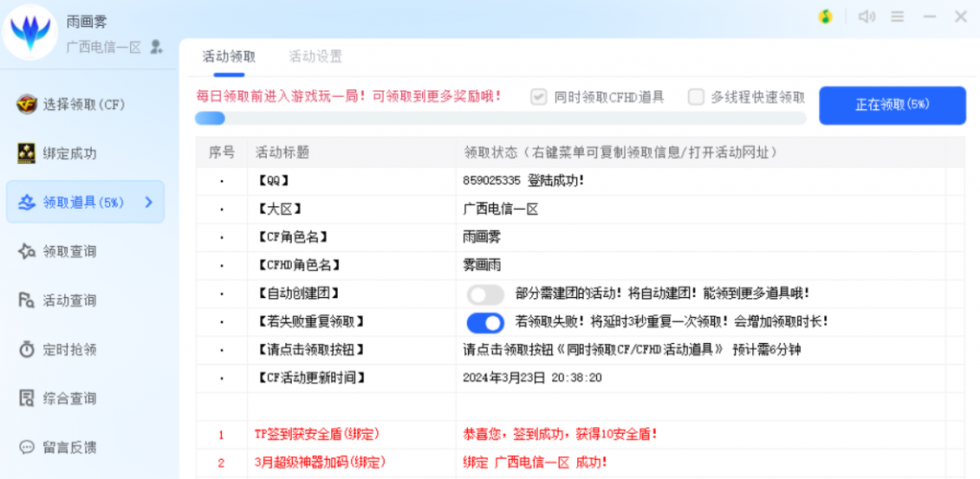Viewport: 980px width, 479px height.
Task: Select the 【CF角色名】 row title
Action: click(x=291, y=238)
